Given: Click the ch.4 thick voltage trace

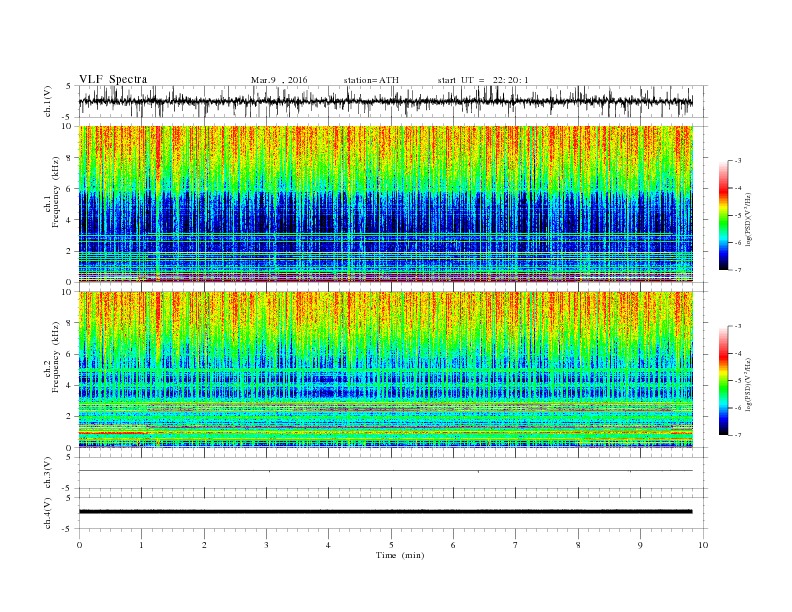Looking at the screenshot, I should (x=385, y=511).
